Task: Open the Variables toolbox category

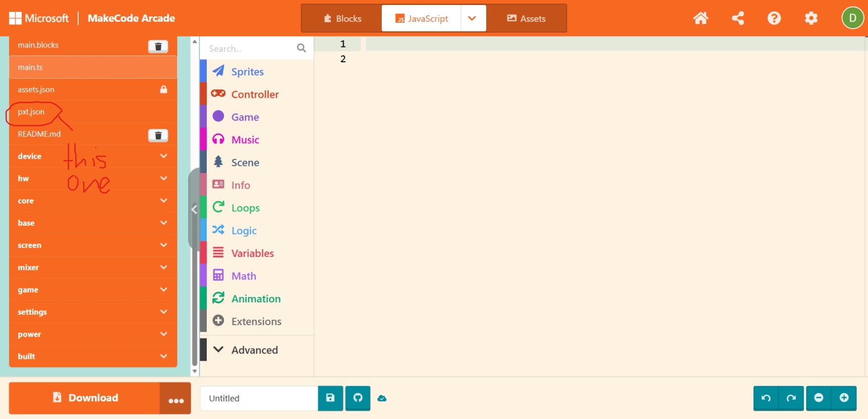Action: [257, 253]
